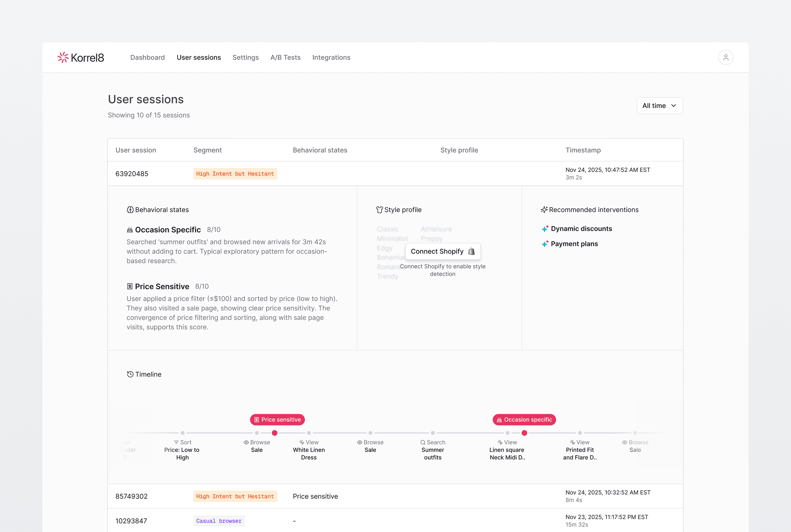Viewport: 791px width, 532px height.
Task: Click the Occasion Specific cake icon
Action: coord(130,230)
